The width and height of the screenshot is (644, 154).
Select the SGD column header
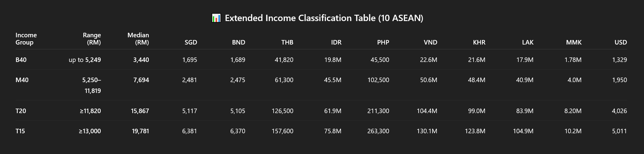click(x=191, y=42)
